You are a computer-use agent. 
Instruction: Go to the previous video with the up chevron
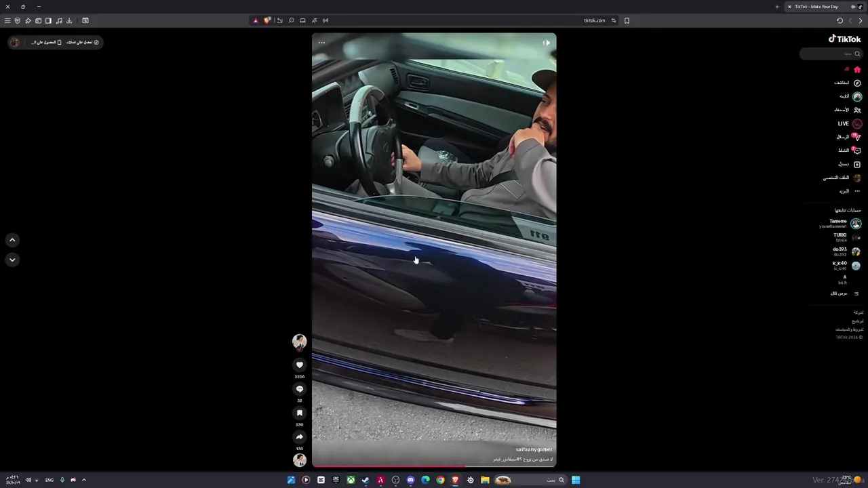pos(12,240)
